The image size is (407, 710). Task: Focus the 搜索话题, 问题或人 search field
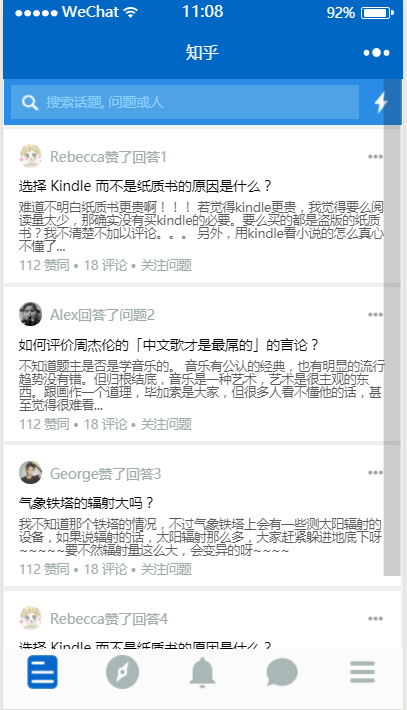(185, 102)
